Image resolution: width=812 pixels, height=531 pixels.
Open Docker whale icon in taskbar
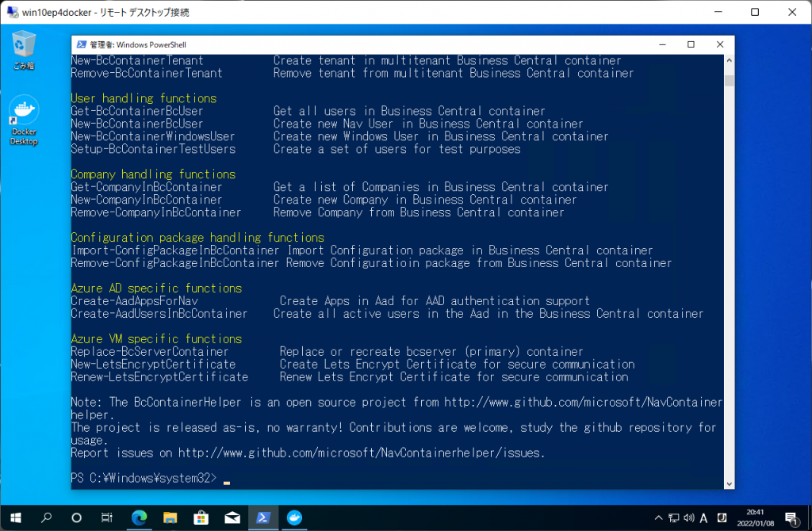tap(294, 518)
